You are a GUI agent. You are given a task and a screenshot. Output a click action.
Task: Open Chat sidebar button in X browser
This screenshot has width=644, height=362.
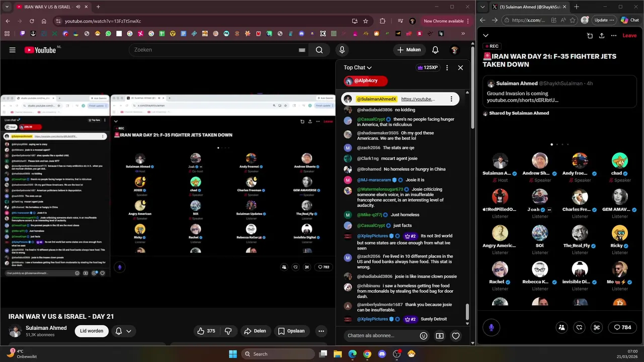(630, 20)
